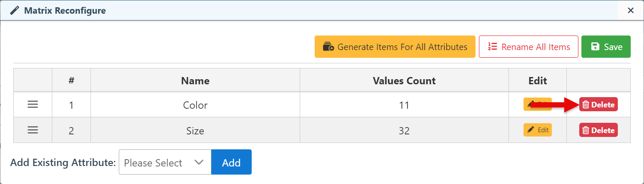Image resolution: width=644 pixels, height=184 pixels.
Task: Click the hamburger handle on Size row
Action: (33, 130)
